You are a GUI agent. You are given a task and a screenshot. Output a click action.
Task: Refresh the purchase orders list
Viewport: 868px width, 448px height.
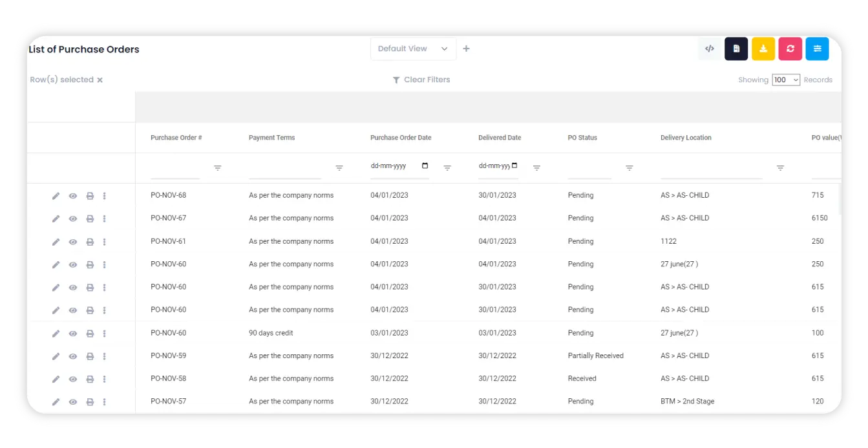[x=790, y=48]
